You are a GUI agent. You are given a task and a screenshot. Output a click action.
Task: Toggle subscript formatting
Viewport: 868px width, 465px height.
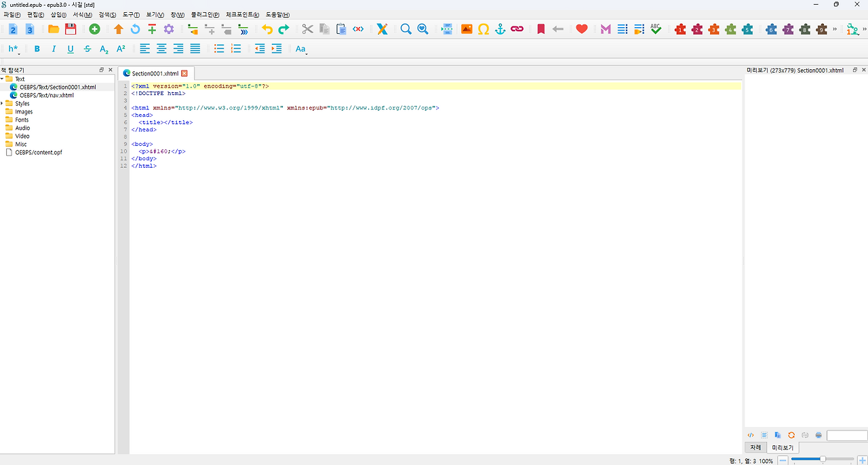(x=104, y=49)
